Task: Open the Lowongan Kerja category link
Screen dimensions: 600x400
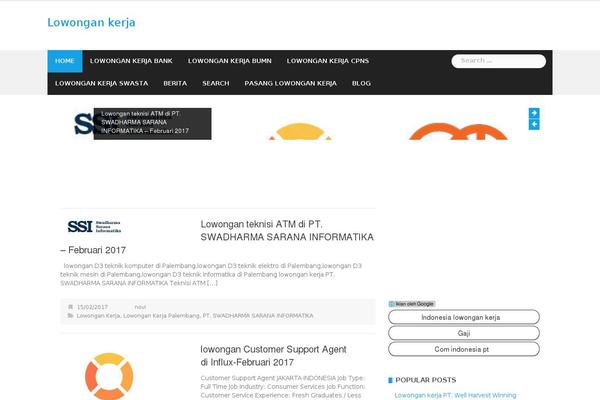Action: tap(98, 316)
